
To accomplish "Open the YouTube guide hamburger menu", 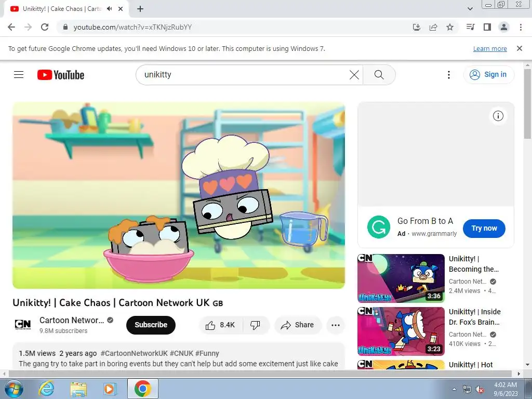I will pyautogui.click(x=19, y=75).
